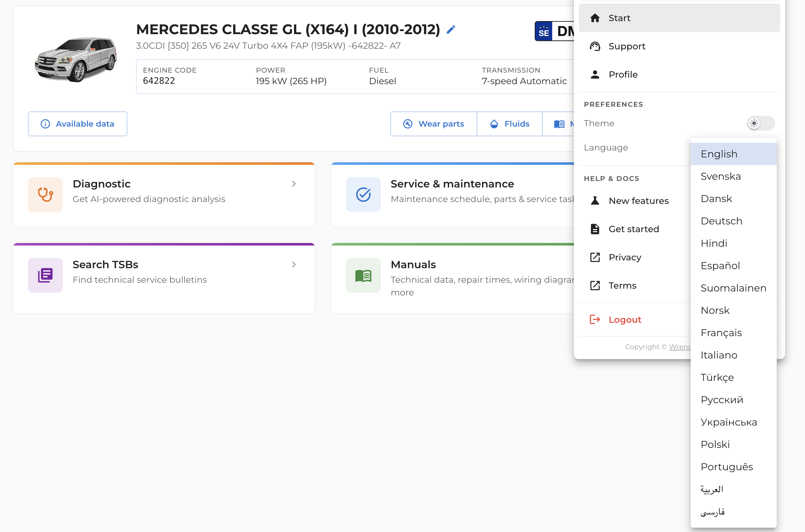This screenshot has height=532, width=805.
Task: Open Profile from the side menu
Action: (679, 74)
